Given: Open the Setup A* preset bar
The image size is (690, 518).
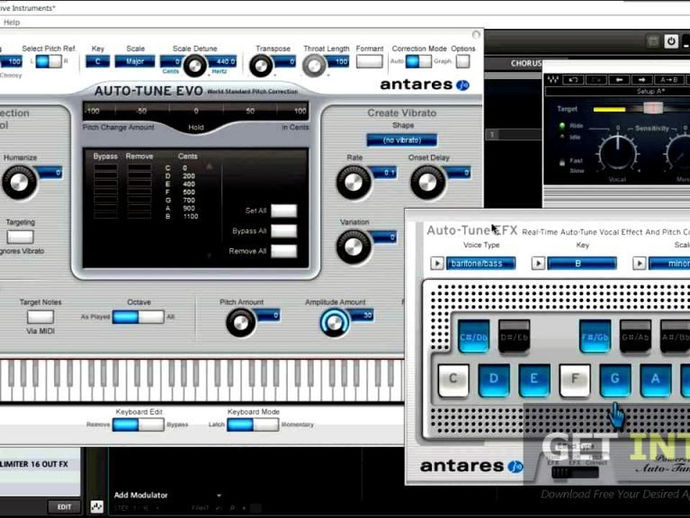Looking at the screenshot, I should 618,91.
